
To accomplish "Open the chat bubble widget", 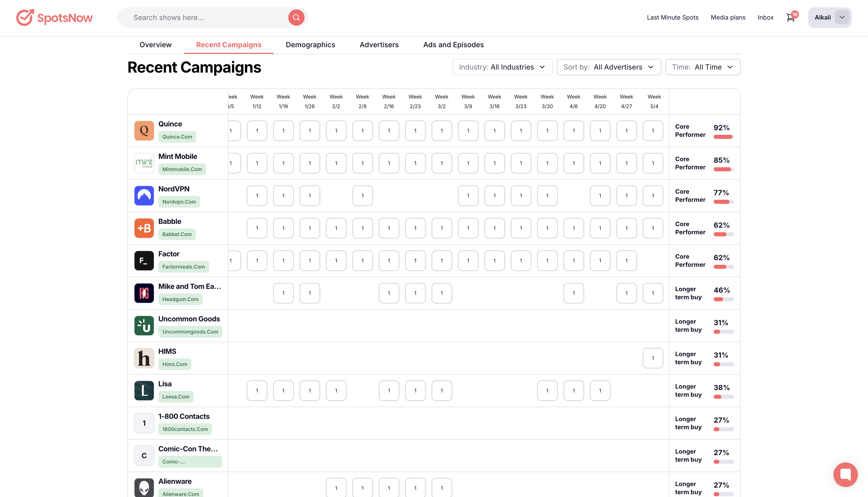I will point(845,474).
